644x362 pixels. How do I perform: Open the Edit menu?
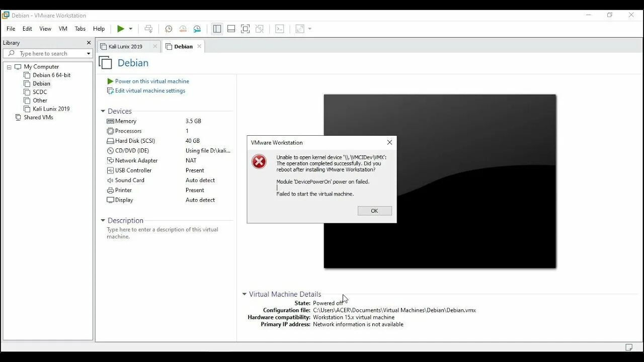(x=27, y=29)
